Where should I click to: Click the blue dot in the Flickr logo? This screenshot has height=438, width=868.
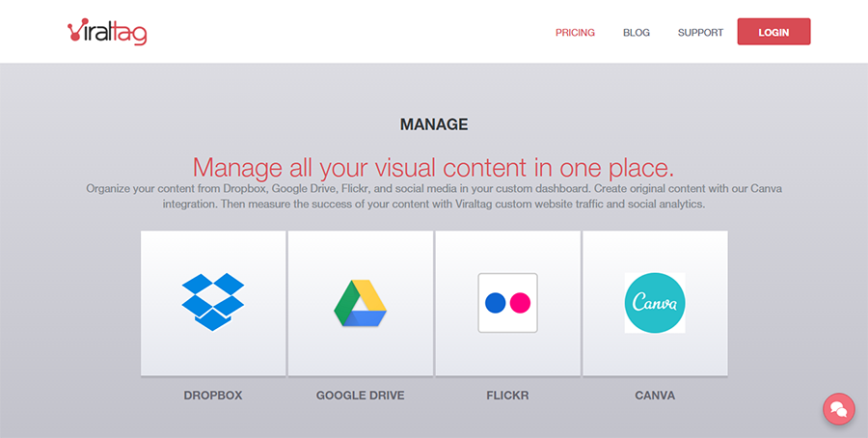pos(496,303)
